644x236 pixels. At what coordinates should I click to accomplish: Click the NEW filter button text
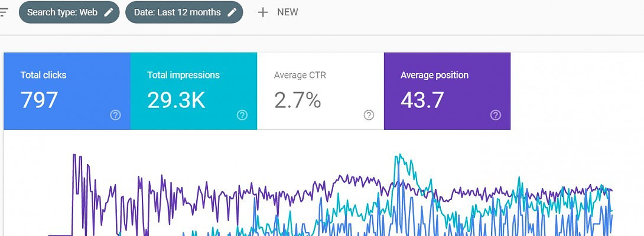click(288, 12)
